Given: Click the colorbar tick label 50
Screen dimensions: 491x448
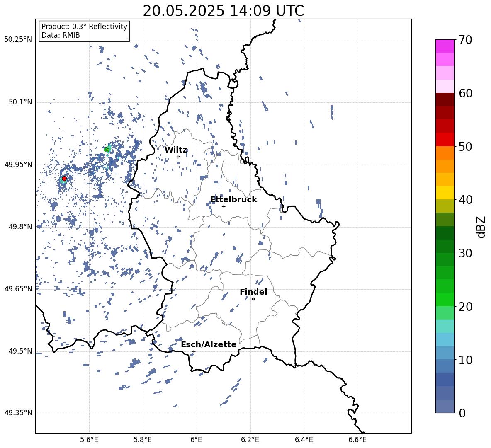Looking at the screenshot, I should tap(465, 147).
